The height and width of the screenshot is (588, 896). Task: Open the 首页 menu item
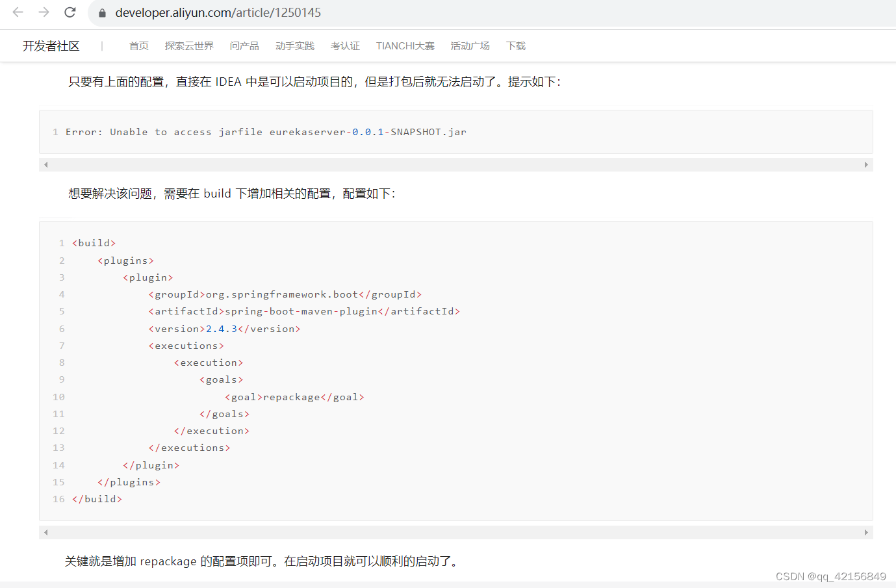coord(138,45)
